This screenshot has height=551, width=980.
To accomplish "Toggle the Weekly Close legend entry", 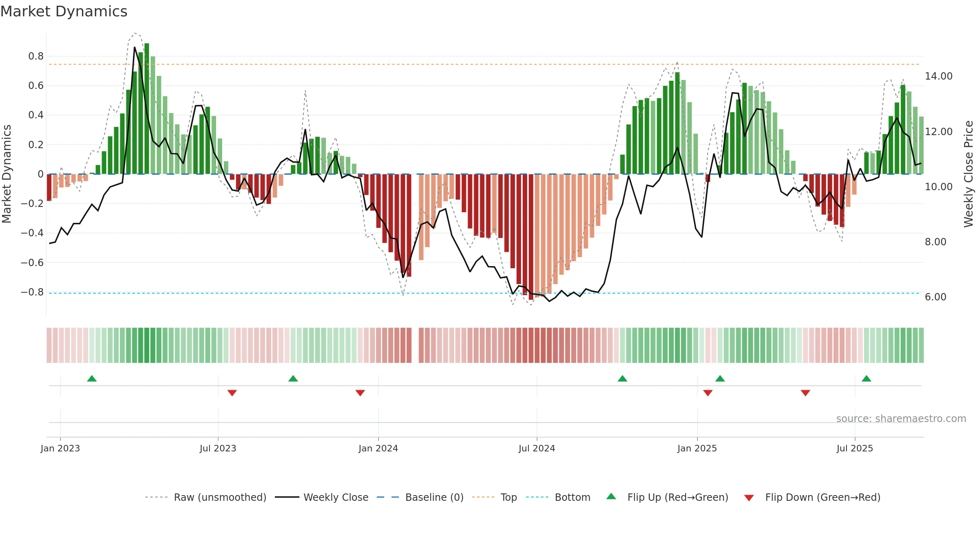I will click(x=322, y=497).
